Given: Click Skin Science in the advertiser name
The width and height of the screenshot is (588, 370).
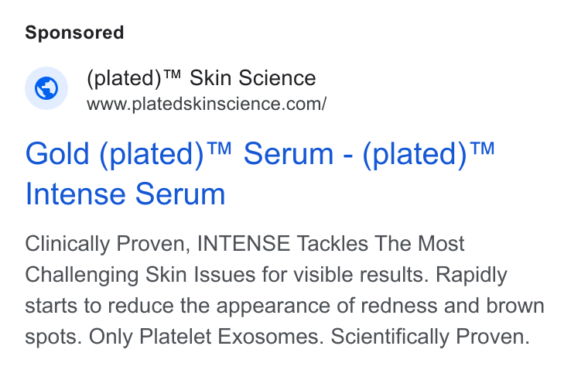Looking at the screenshot, I should point(253,78).
